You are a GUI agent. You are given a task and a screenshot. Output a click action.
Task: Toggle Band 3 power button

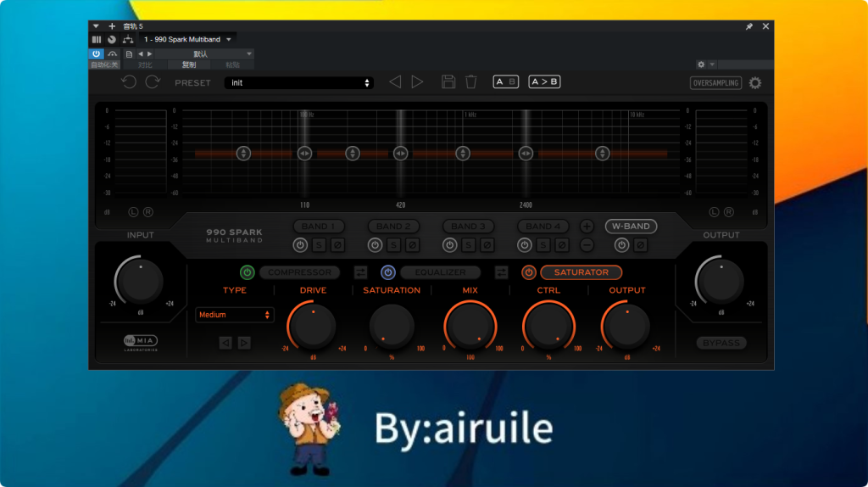tap(449, 244)
